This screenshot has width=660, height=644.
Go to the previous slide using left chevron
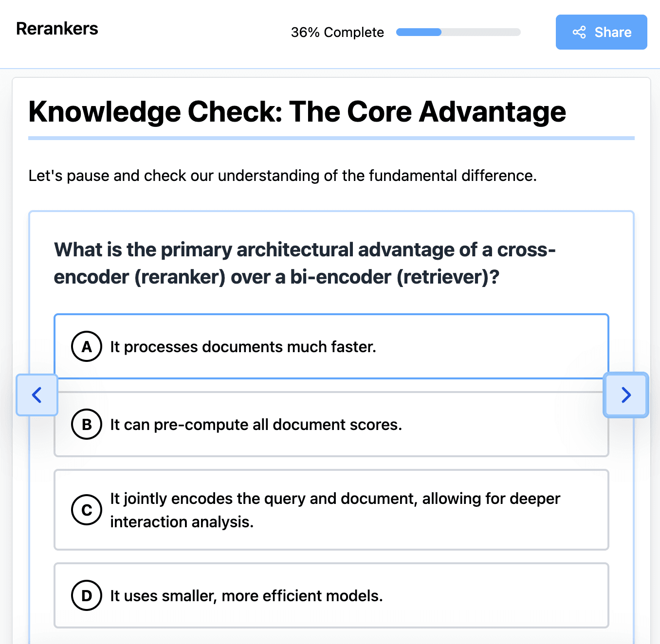(37, 394)
